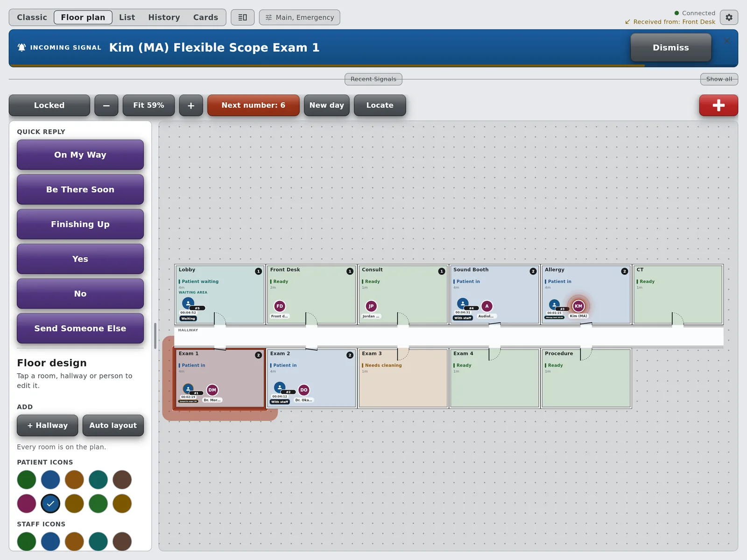Viewport: 747px width, 560px height.
Task: Select the A staff icon in Sound Booth
Action: [487, 306]
